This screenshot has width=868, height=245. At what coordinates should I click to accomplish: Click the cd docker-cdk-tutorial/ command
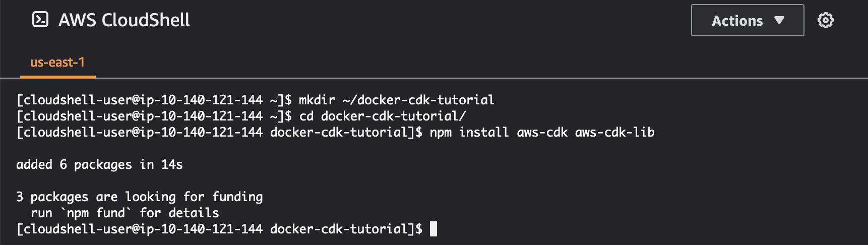click(383, 116)
